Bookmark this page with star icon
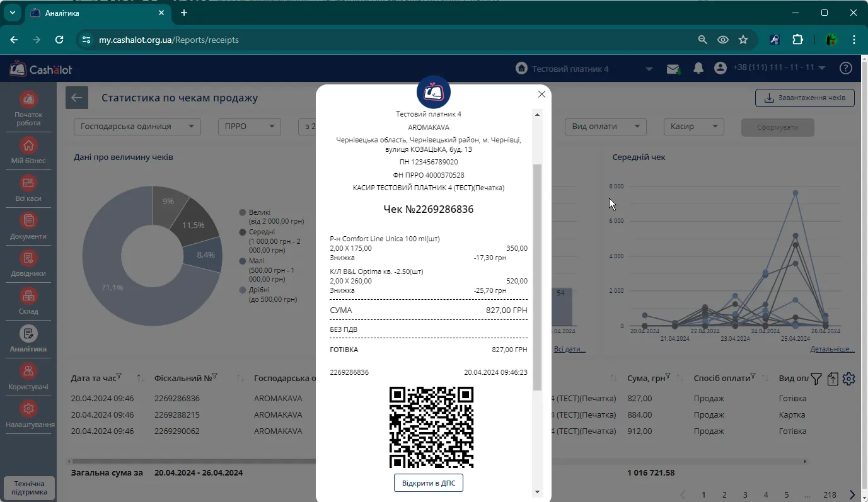The height and width of the screenshot is (502, 868). 743,40
